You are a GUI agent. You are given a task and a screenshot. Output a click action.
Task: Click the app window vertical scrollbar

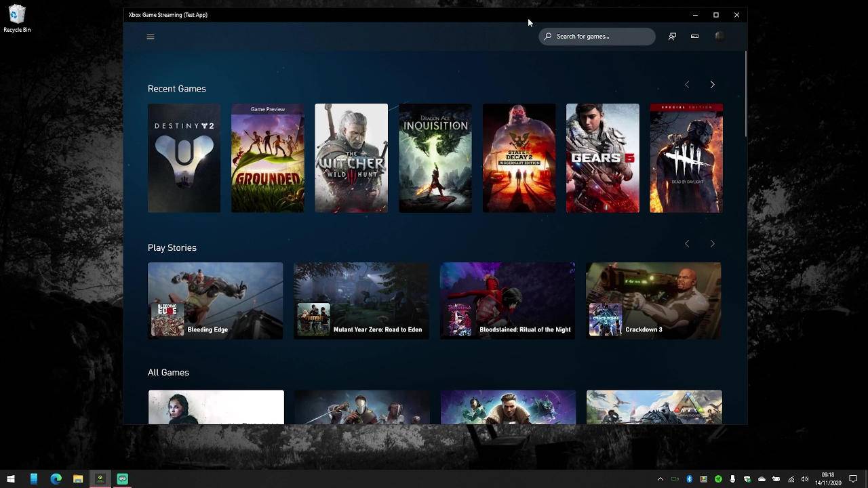pyautogui.click(x=746, y=95)
